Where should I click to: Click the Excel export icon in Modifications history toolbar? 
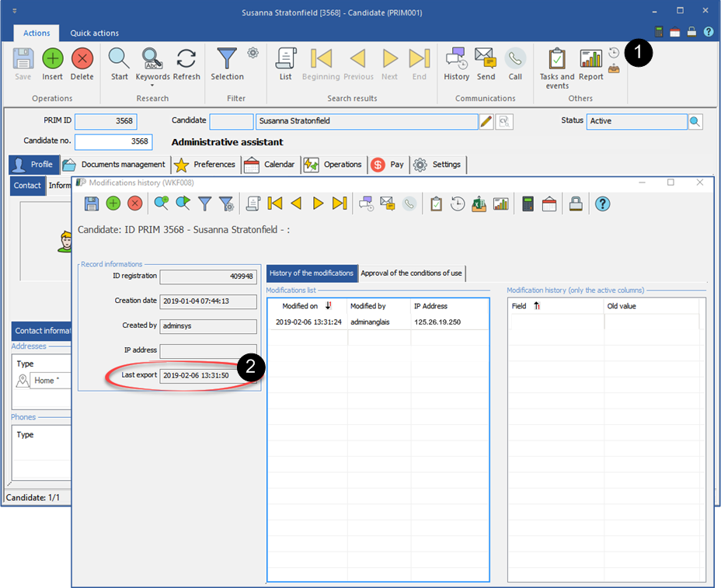tap(479, 204)
